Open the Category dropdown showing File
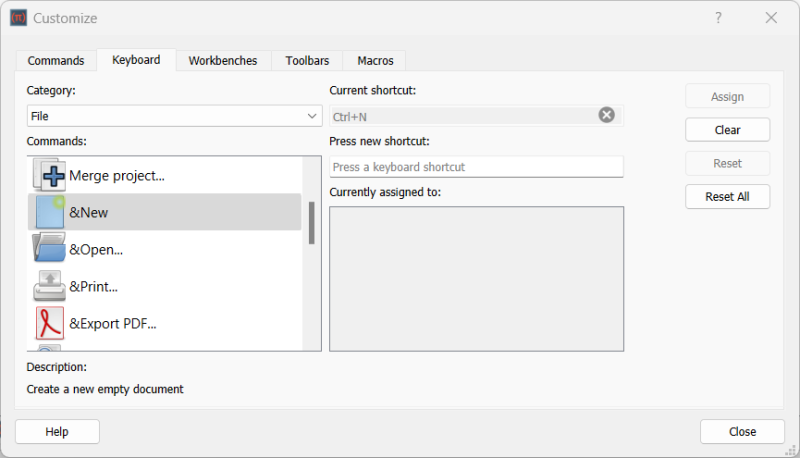 coord(174,116)
